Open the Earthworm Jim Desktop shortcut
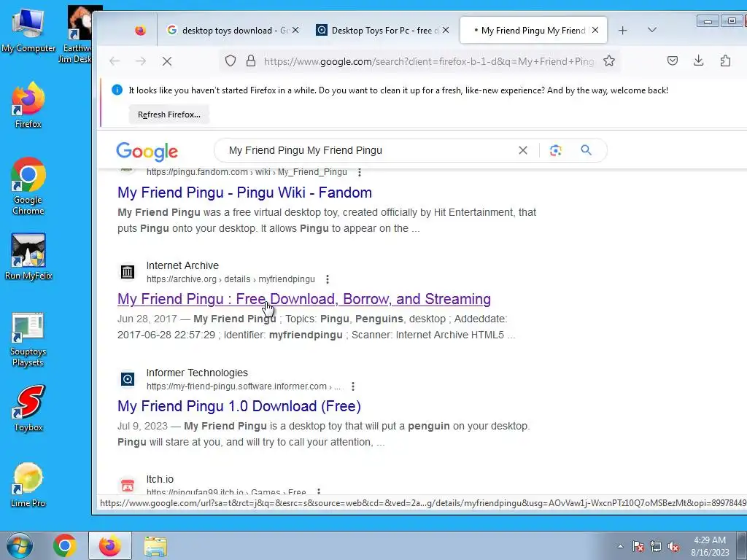 coord(79,34)
